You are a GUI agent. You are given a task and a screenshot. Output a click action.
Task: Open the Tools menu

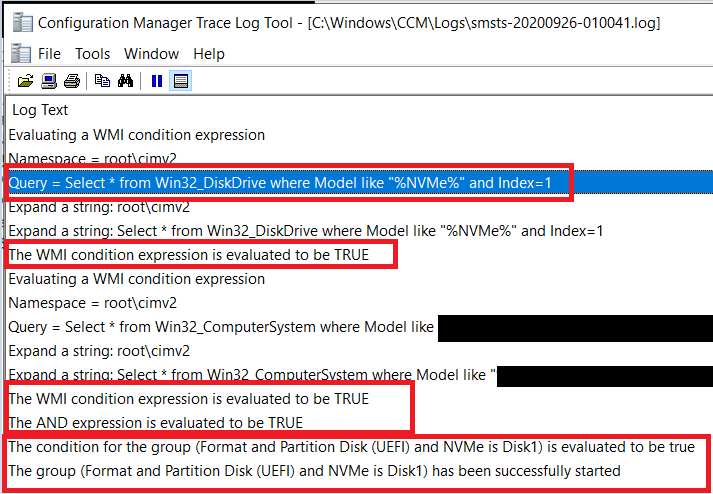[x=92, y=54]
